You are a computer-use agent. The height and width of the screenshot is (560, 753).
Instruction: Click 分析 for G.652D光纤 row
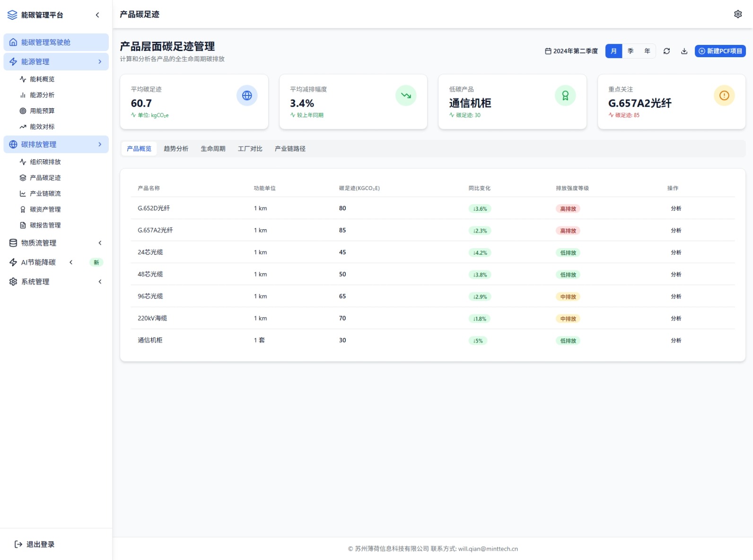tap(676, 208)
